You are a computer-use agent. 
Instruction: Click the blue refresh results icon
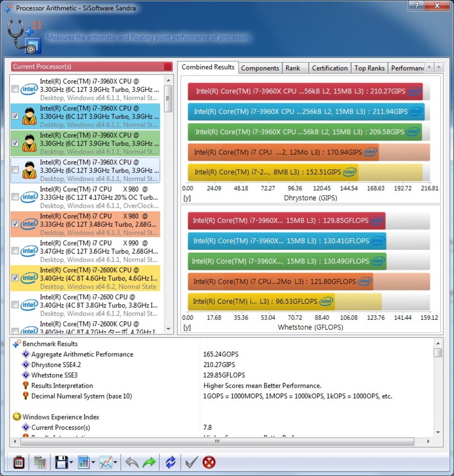point(170,462)
